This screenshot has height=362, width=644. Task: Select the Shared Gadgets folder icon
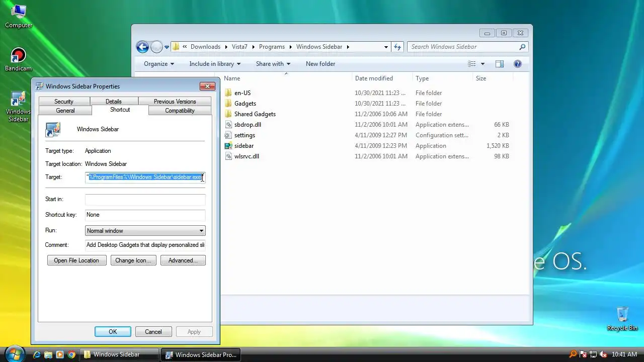tap(228, 114)
